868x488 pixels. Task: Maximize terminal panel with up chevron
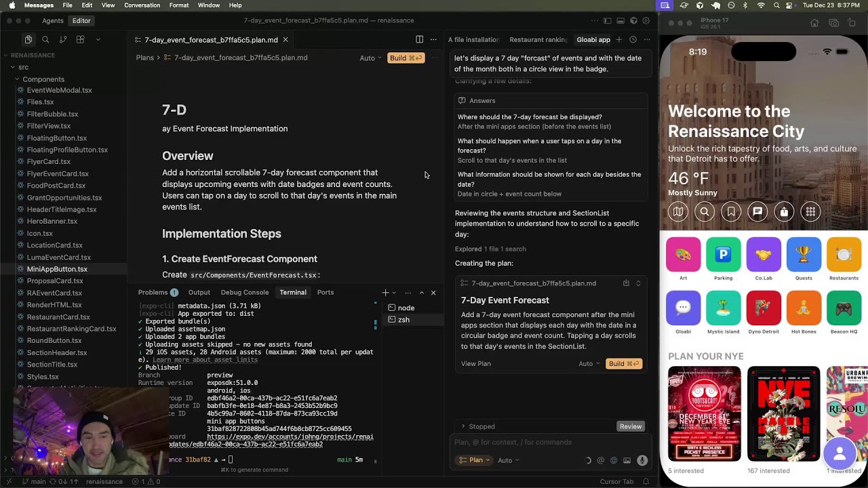pyautogui.click(x=421, y=292)
